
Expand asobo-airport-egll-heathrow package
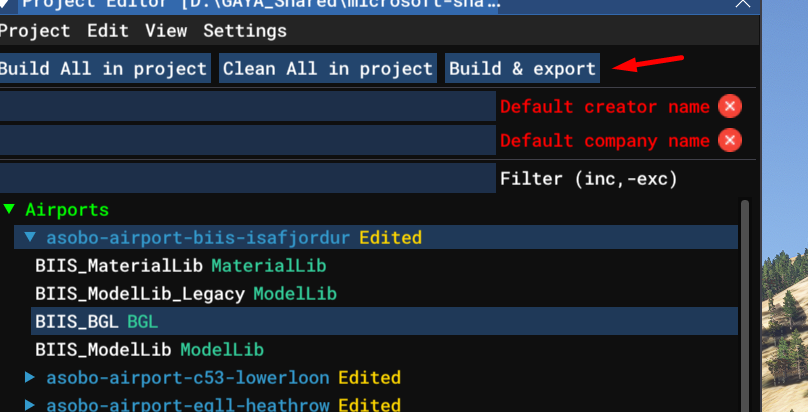click(30, 405)
